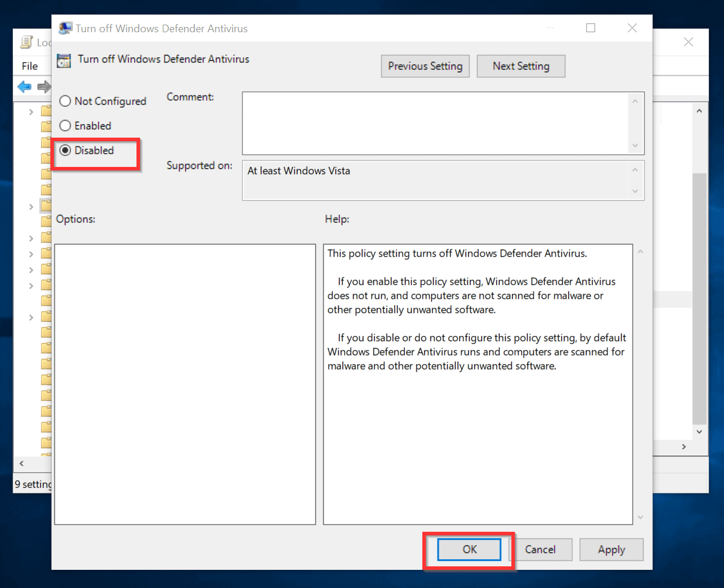724x588 pixels.
Task: Confirm changes with the OK button
Action: [x=469, y=549]
